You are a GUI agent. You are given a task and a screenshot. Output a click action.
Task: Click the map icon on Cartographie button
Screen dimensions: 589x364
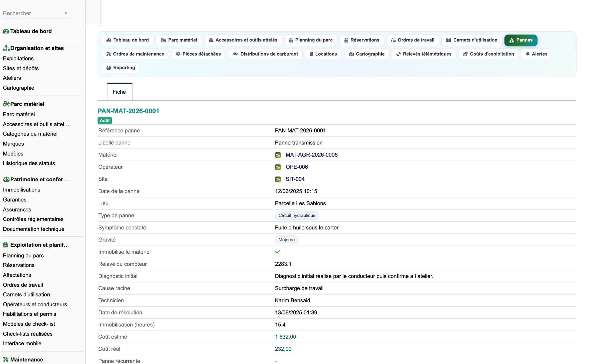[x=351, y=54]
